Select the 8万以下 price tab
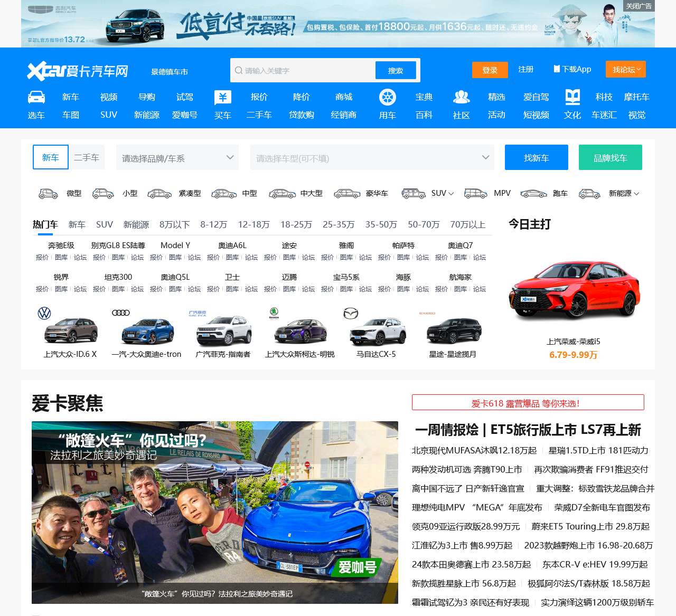676x616 pixels. (175, 225)
